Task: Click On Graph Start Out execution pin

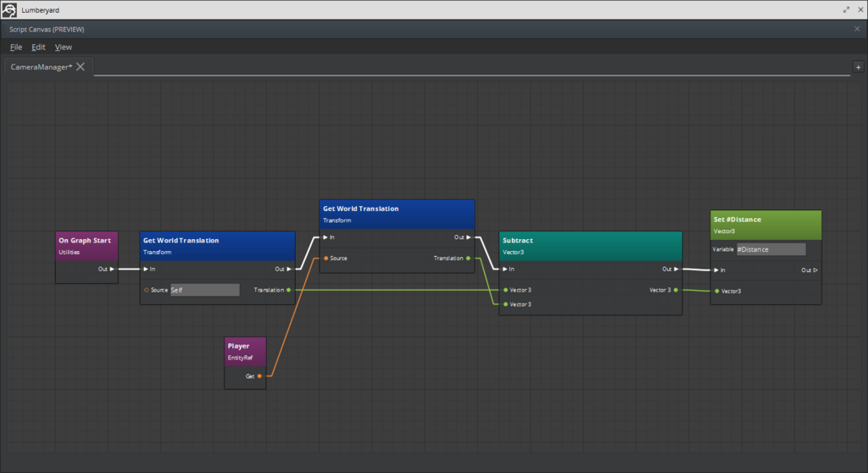Action: click(x=112, y=270)
